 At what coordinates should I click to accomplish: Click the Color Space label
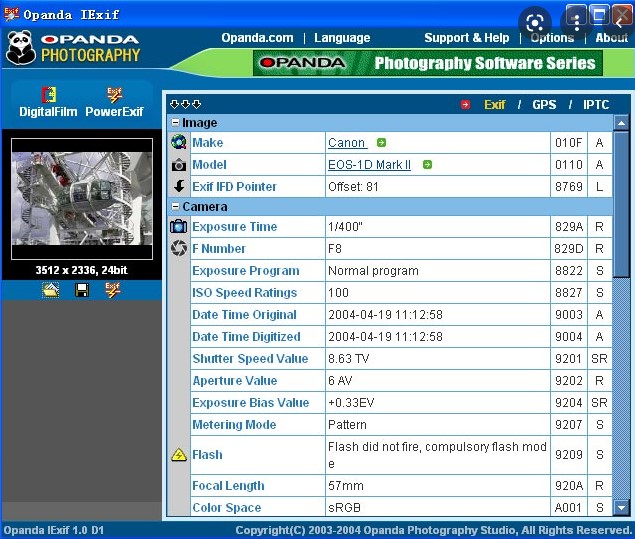pos(226,507)
